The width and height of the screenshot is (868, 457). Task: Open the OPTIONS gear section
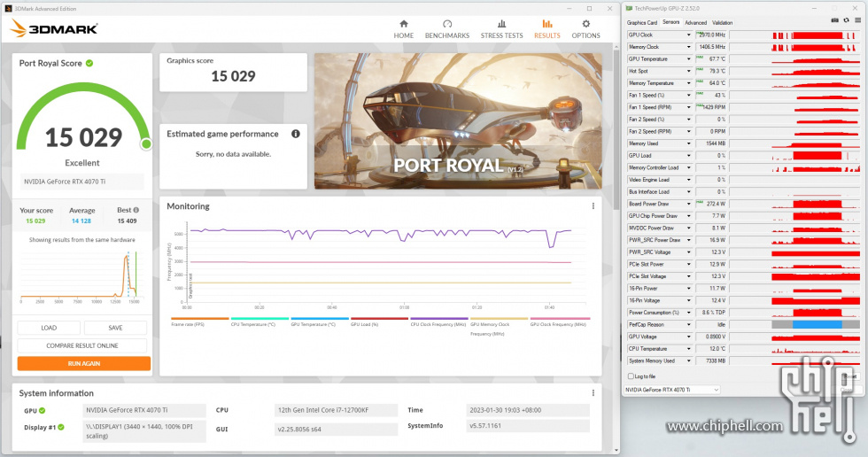pos(585,29)
